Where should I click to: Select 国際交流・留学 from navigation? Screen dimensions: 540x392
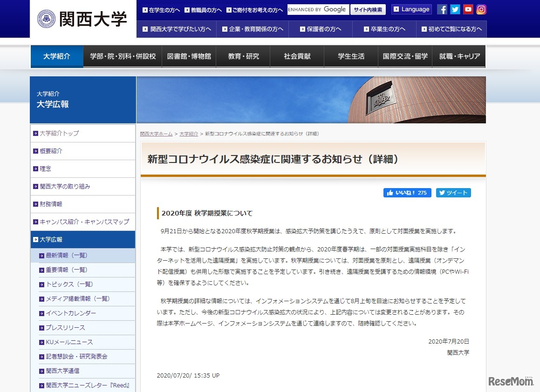(x=405, y=56)
